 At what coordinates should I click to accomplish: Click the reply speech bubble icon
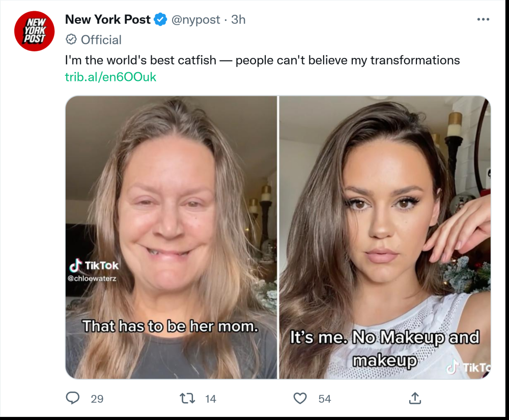73,398
